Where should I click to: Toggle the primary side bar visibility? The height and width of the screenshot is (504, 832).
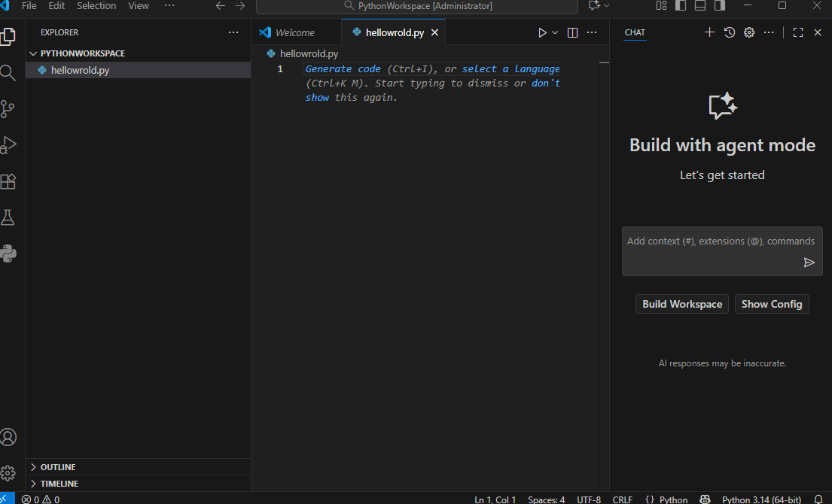(x=681, y=5)
